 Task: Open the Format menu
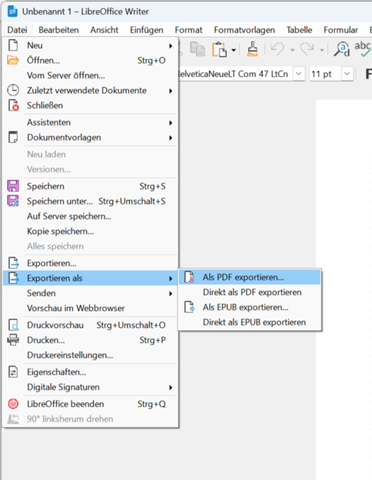(x=188, y=30)
